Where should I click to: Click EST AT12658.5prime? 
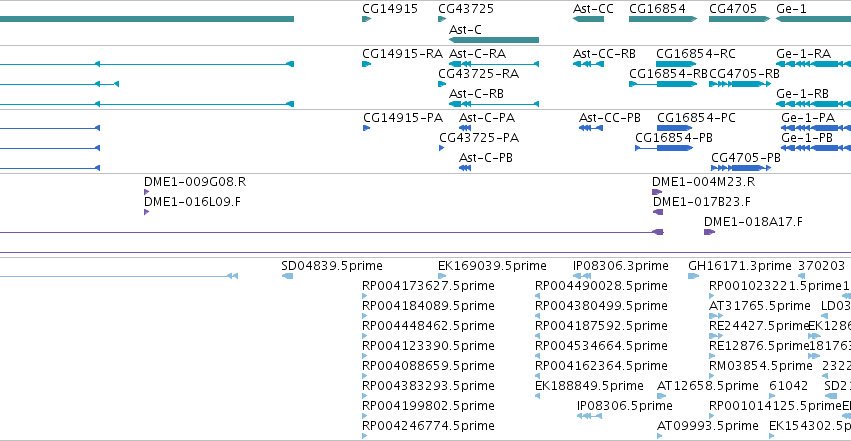pyautogui.click(x=662, y=397)
